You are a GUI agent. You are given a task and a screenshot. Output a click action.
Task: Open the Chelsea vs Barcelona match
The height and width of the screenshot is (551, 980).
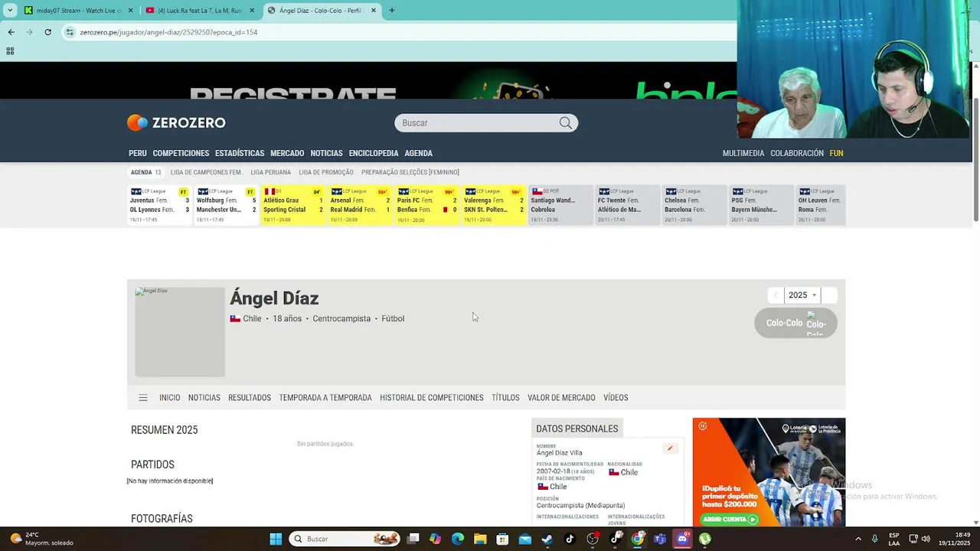coord(694,205)
